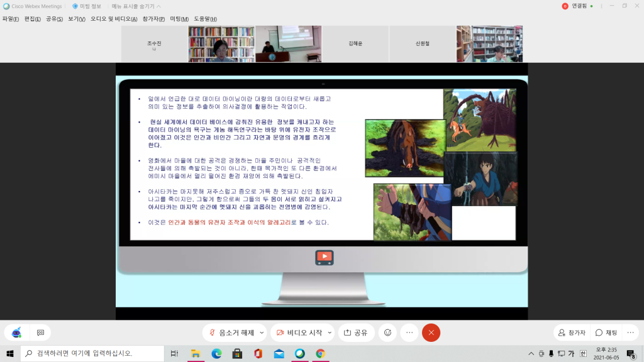This screenshot has height=362, width=644.
Task: Open panel options ellipsis beside 채팅
Action: pos(630,332)
